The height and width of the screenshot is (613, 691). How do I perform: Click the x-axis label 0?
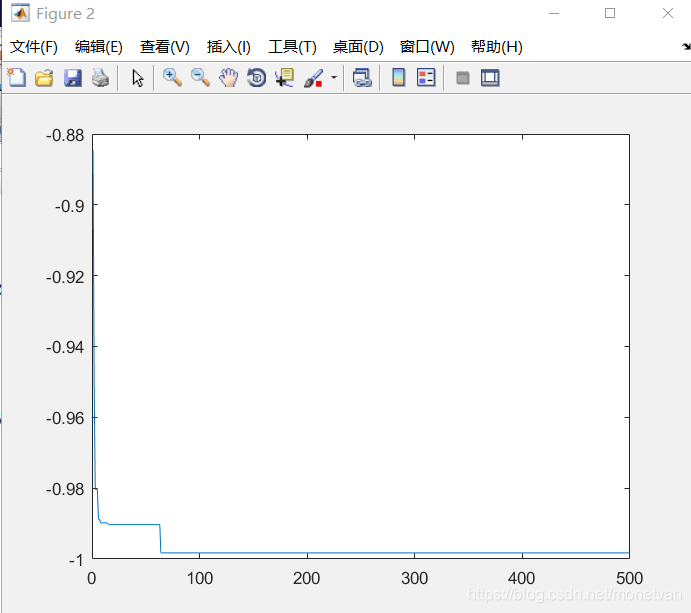pyautogui.click(x=92, y=578)
